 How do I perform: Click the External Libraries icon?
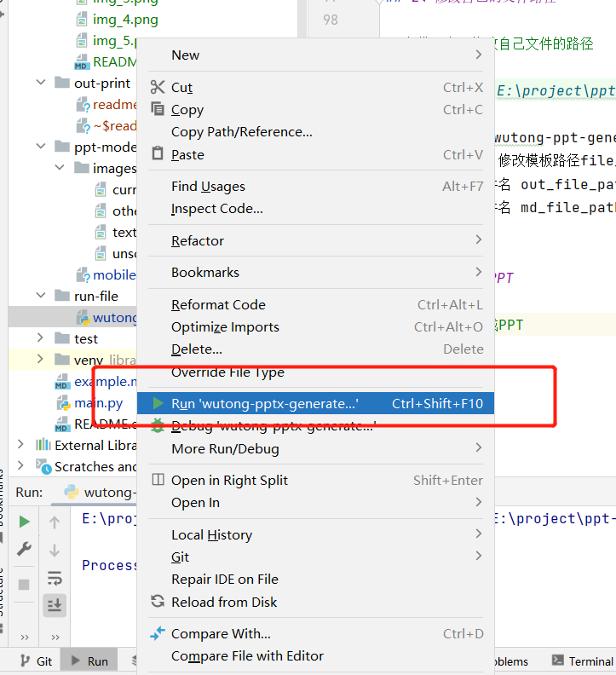click(43, 444)
